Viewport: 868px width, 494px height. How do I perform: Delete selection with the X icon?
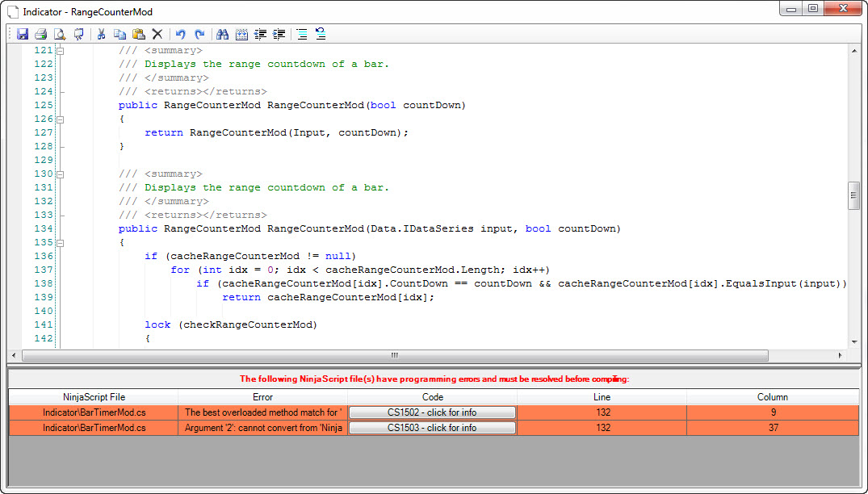click(x=157, y=34)
